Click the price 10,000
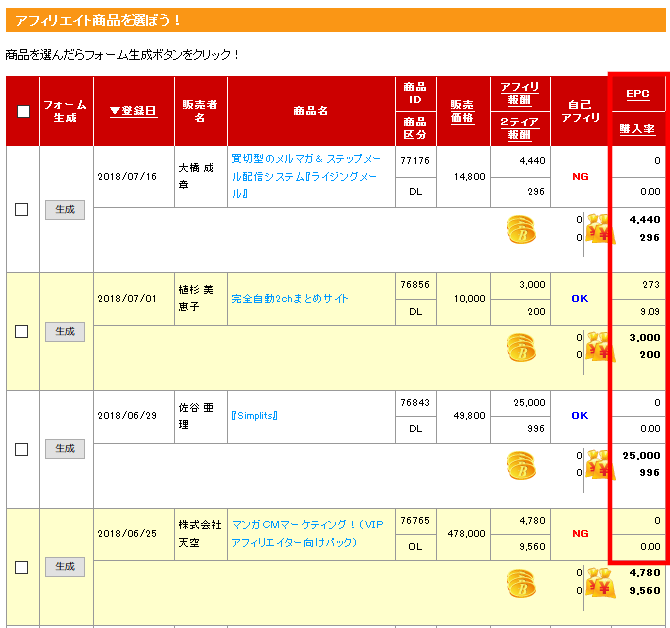The width and height of the screenshot is (670, 628). click(470, 299)
